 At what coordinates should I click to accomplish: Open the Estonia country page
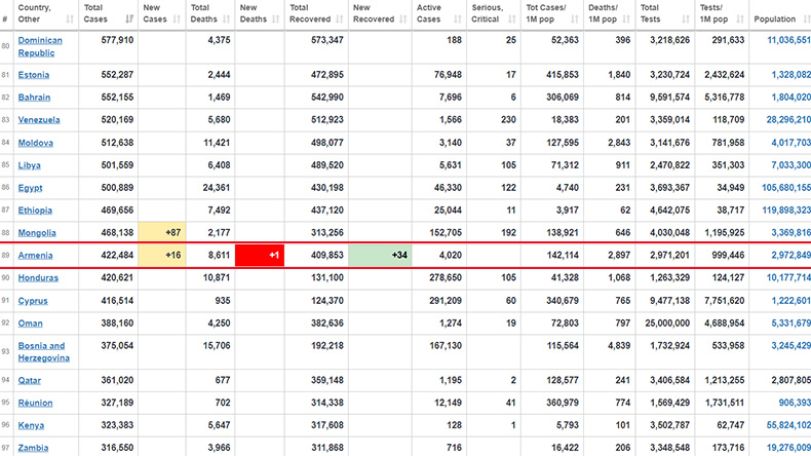point(34,75)
